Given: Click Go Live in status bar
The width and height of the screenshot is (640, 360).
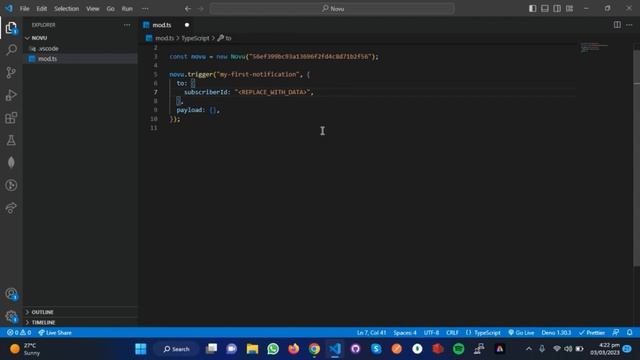Looking at the screenshot, I should click(x=521, y=333).
